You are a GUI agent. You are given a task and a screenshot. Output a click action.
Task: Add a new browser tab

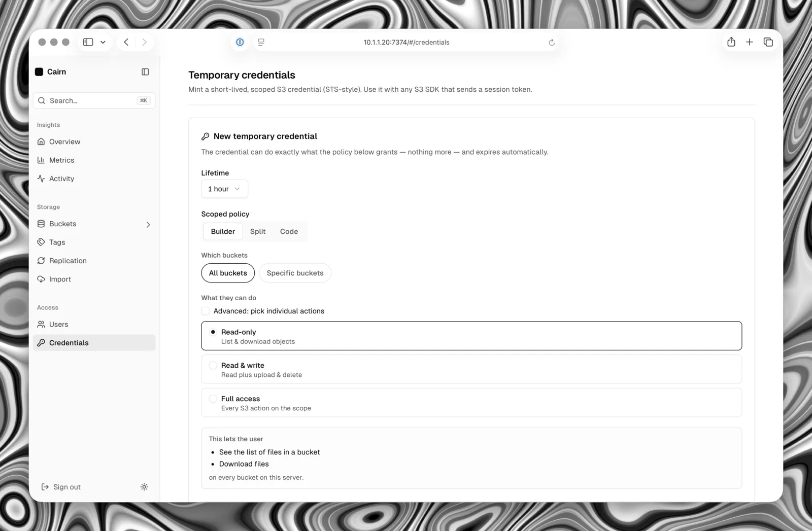click(749, 42)
